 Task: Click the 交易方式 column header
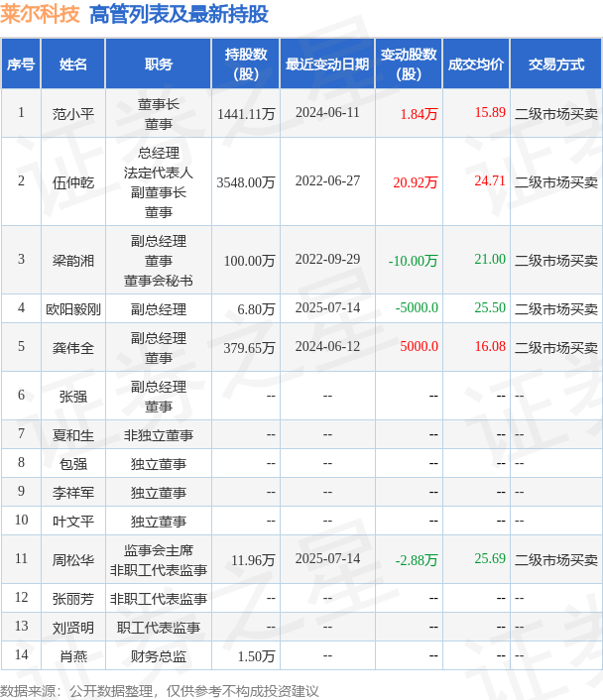click(x=556, y=63)
